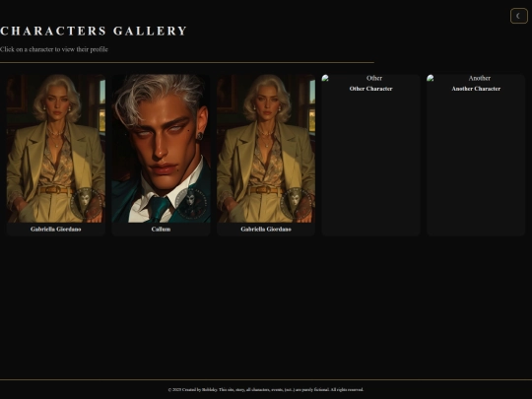This screenshot has width=532, height=399.
Task: Click the copyright footer text
Action: pos(266,389)
